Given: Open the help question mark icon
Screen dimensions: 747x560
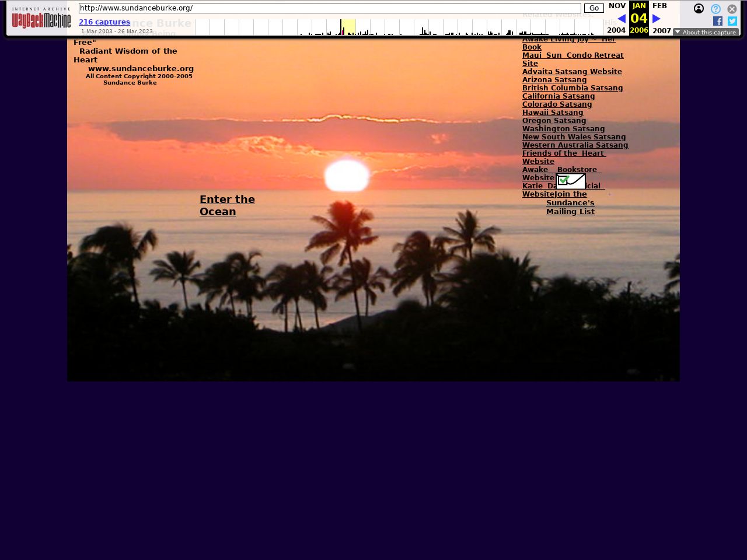Looking at the screenshot, I should point(715,9).
